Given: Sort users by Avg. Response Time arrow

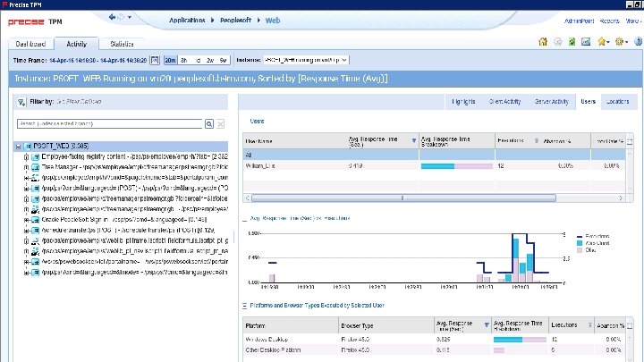Looking at the screenshot, I should [413, 141].
